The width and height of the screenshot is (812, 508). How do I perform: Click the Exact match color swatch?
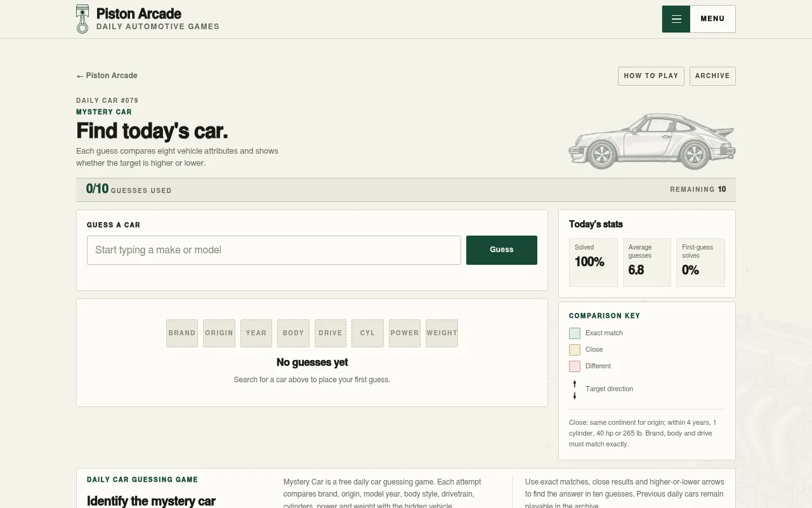(x=575, y=333)
